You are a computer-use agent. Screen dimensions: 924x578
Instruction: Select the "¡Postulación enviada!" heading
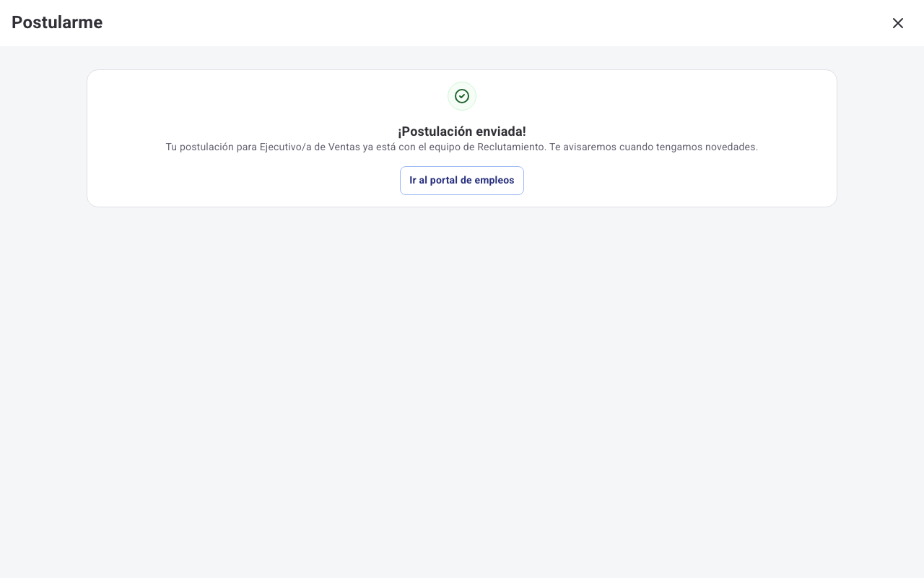click(x=462, y=131)
